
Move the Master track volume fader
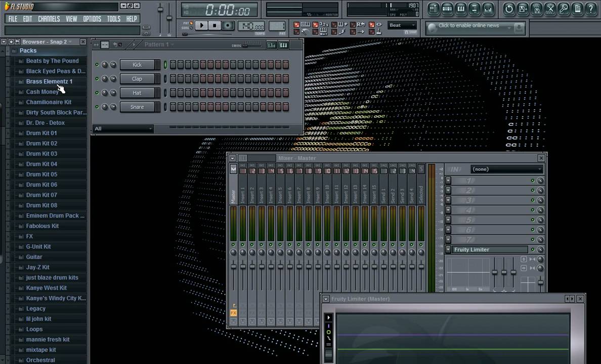[233, 266]
